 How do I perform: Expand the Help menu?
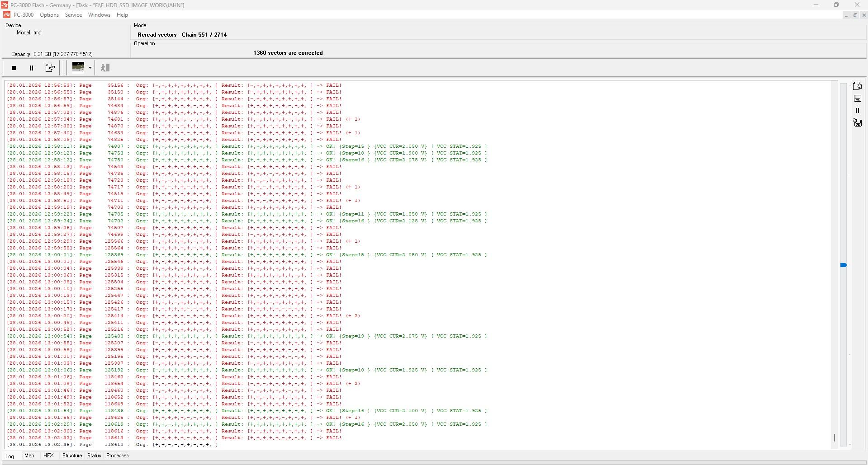[122, 15]
